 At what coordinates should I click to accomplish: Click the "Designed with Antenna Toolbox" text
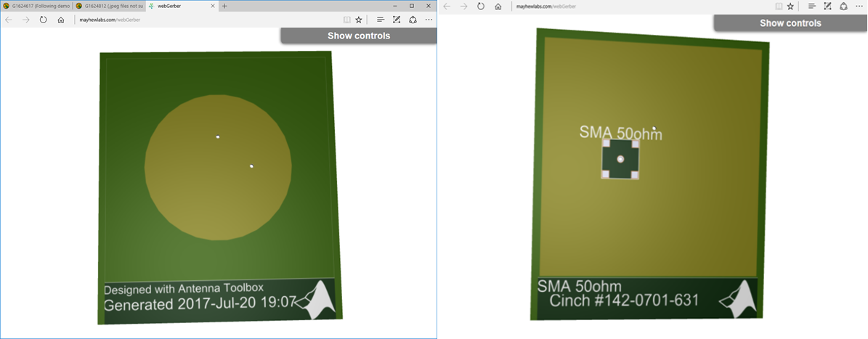click(183, 289)
